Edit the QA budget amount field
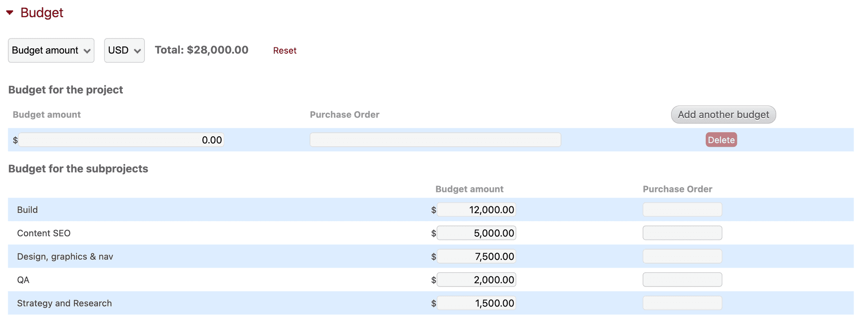This screenshot has height=330, width=868. tap(476, 280)
